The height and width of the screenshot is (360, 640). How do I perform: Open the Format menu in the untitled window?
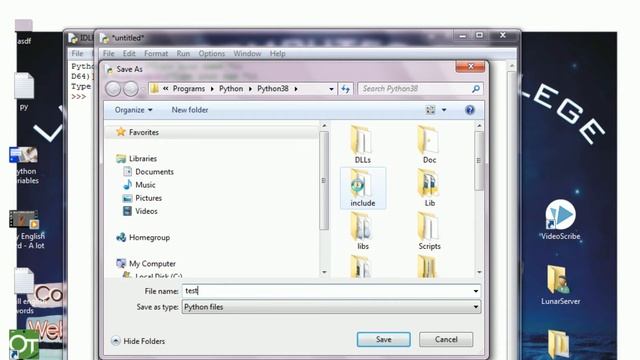coord(156,53)
